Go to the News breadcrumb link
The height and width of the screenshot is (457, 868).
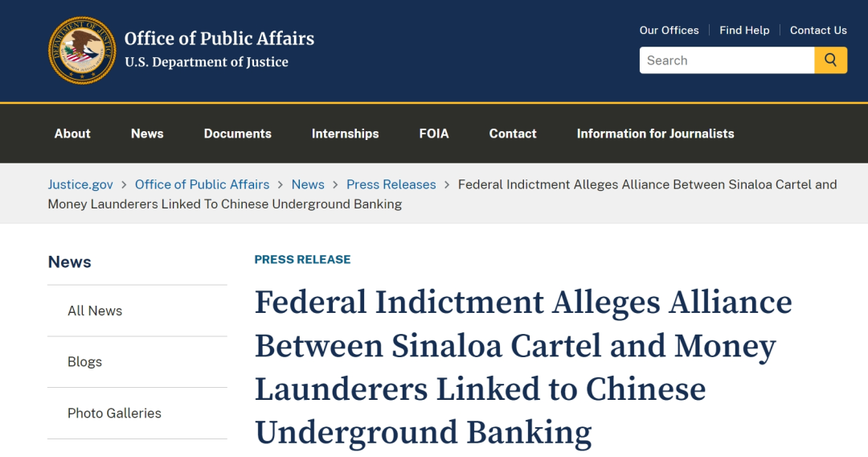pyautogui.click(x=308, y=184)
